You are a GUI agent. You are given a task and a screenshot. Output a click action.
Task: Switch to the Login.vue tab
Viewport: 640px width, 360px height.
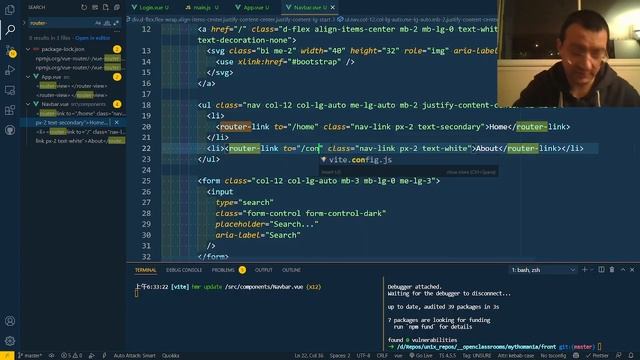pos(150,7)
